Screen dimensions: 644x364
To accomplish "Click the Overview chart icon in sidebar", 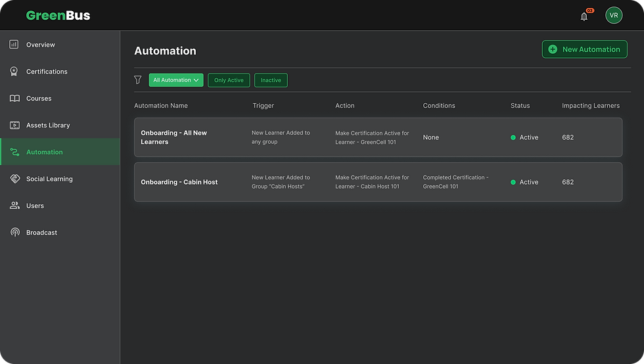I will click(x=14, y=45).
